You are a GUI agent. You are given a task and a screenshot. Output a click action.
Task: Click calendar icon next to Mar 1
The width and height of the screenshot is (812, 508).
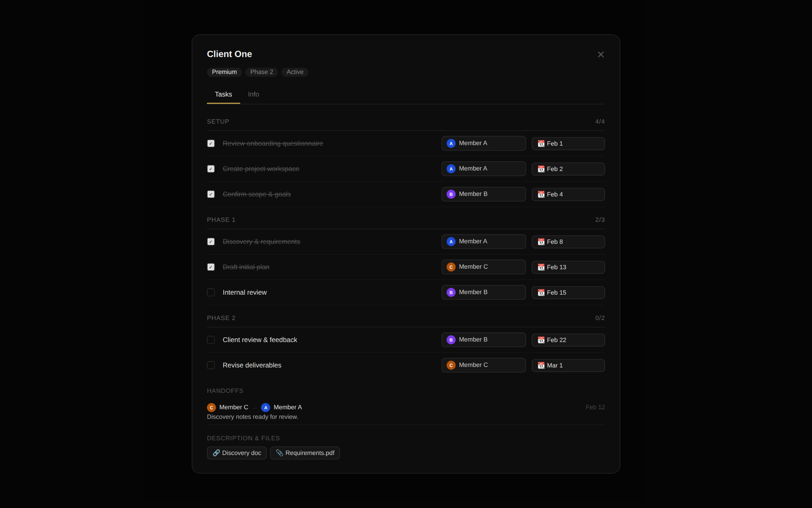tap(541, 365)
